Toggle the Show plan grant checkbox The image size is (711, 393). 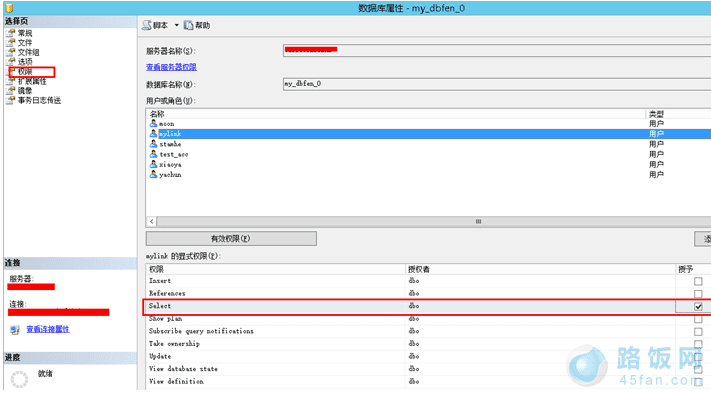pos(698,319)
